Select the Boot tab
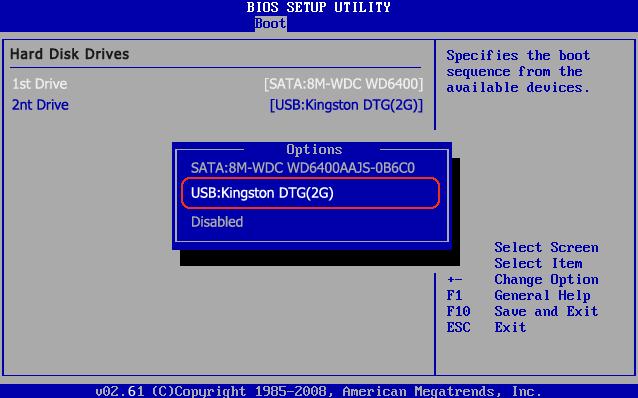This screenshot has height=398, width=638. point(271,23)
